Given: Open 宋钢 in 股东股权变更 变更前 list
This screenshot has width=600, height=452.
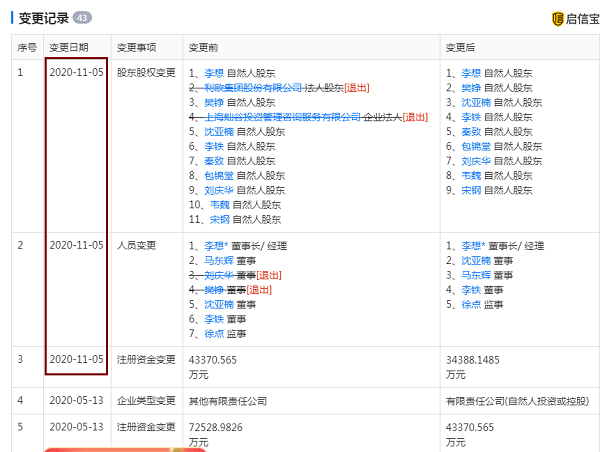Looking at the screenshot, I should [220, 219].
